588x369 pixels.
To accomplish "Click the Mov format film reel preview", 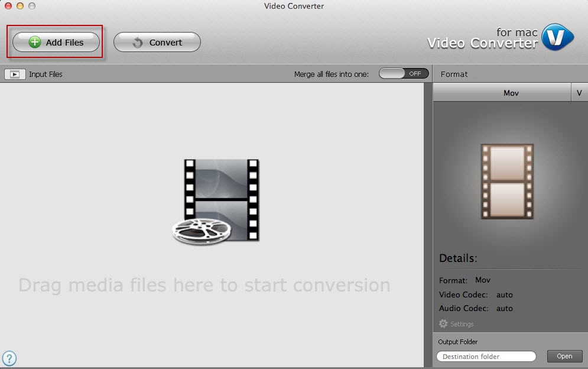I will point(507,180).
